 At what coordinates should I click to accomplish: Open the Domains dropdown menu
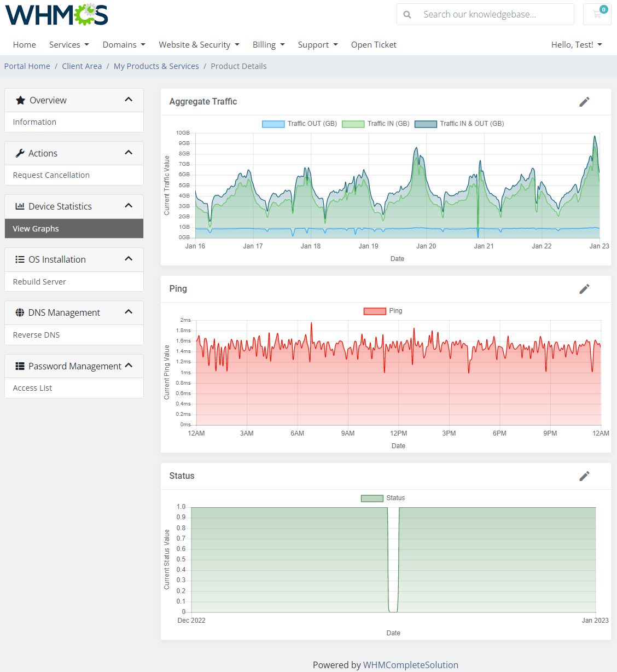point(124,45)
